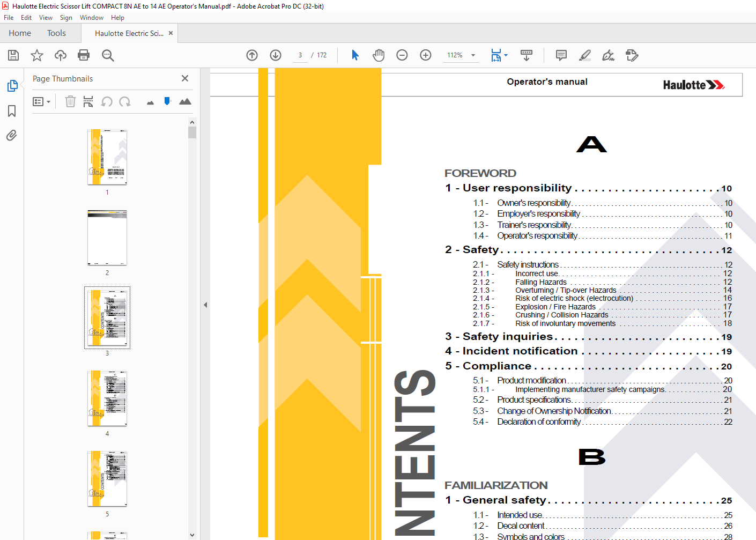
Task: Click the stamp tool icon
Action: 632,55
